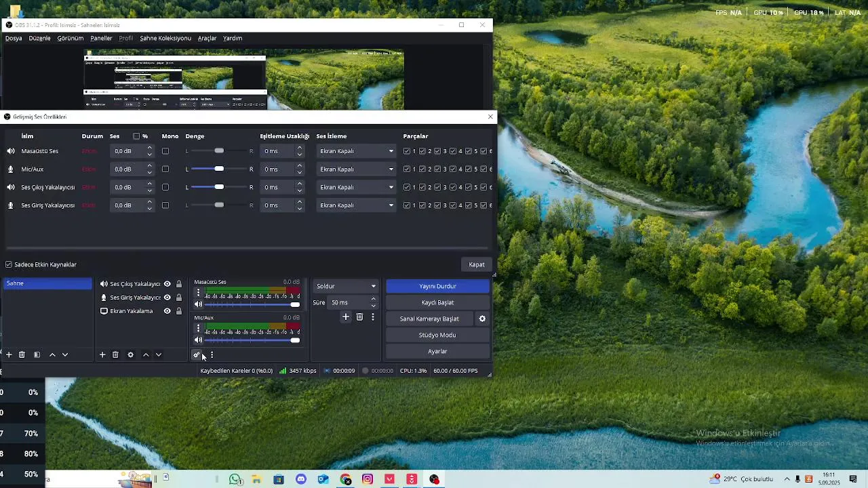Move source up arrow

point(146,354)
